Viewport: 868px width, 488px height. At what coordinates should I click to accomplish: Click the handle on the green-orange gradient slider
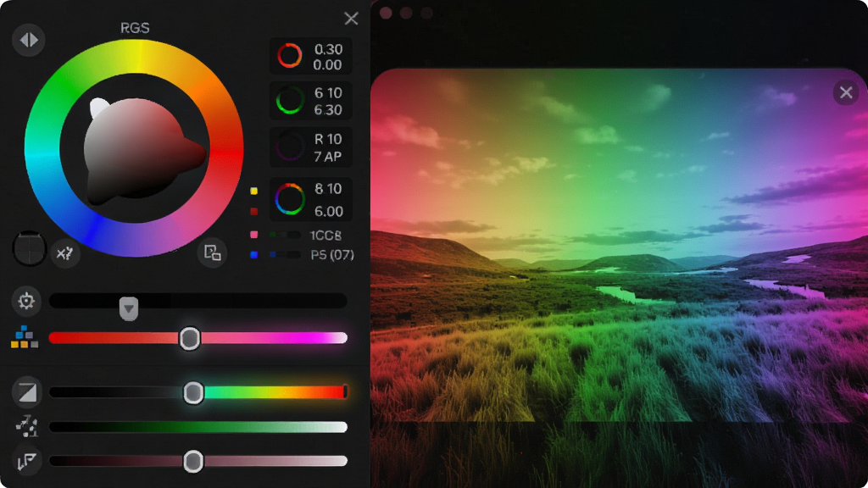pos(193,392)
